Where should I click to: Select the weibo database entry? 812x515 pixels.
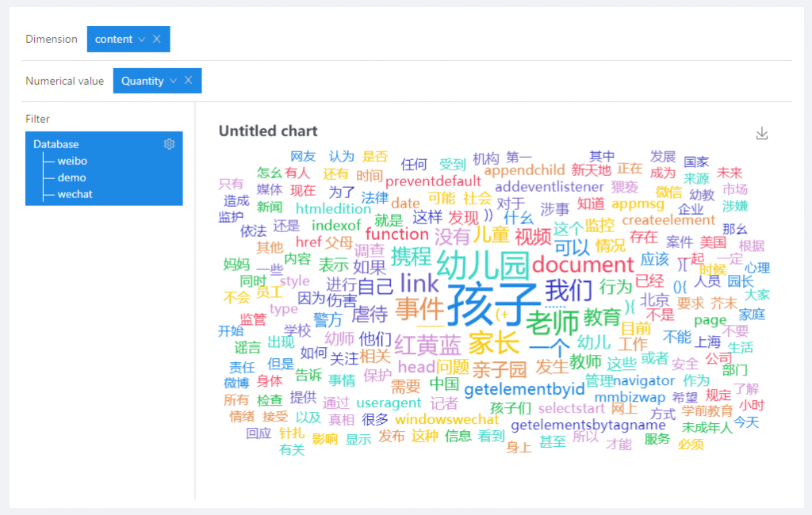pyautogui.click(x=72, y=161)
